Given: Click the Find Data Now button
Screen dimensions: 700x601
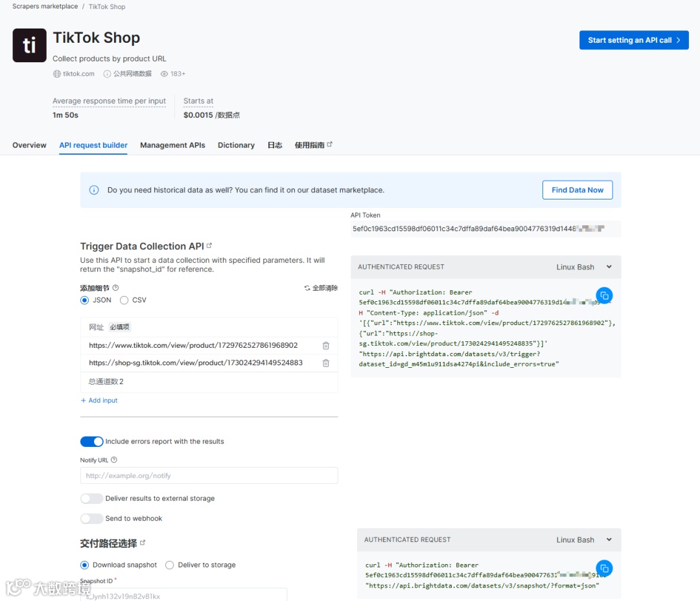Looking at the screenshot, I should coord(577,190).
